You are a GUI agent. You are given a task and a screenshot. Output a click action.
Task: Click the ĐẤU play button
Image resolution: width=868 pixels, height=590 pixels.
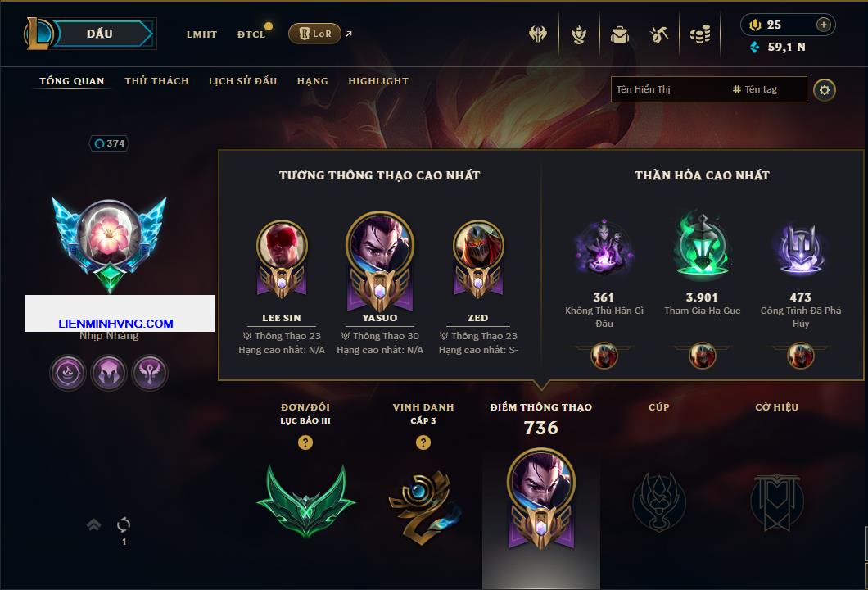100,34
